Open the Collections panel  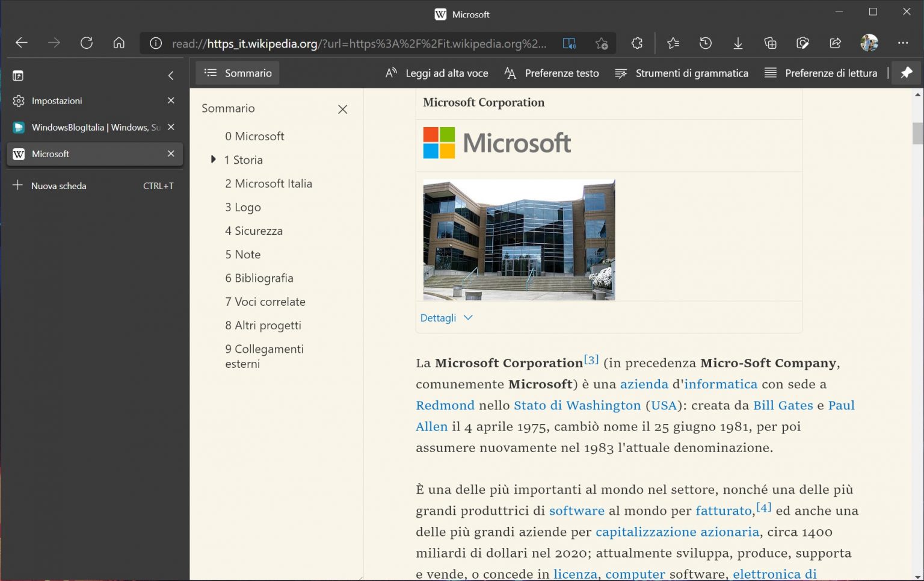770,43
